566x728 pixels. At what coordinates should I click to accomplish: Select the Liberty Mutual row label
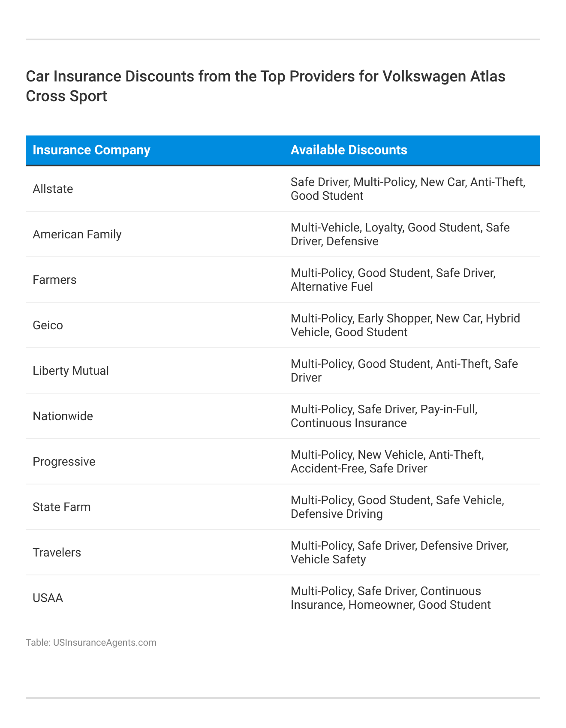71,371
